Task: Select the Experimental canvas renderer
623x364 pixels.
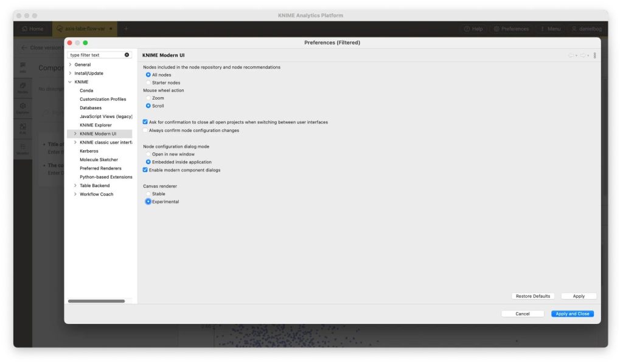Action: [148, 202]
